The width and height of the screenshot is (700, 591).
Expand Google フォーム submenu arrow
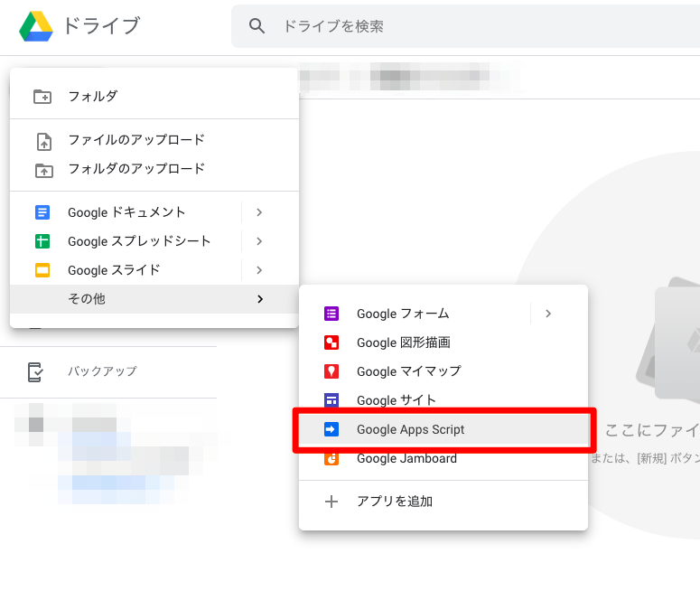pyautogui.click(x=548, y=314)
